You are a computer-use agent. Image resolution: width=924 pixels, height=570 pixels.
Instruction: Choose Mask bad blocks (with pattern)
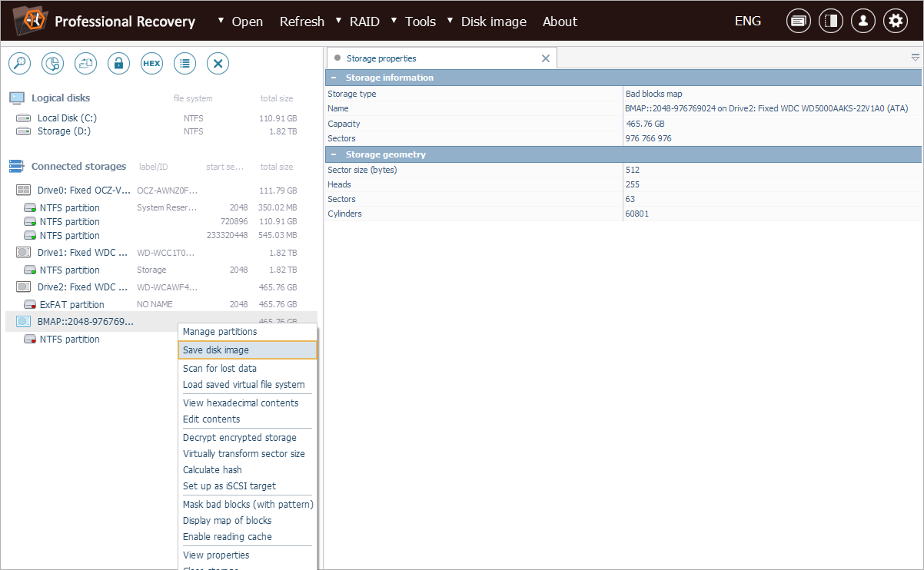pos(247,505)
